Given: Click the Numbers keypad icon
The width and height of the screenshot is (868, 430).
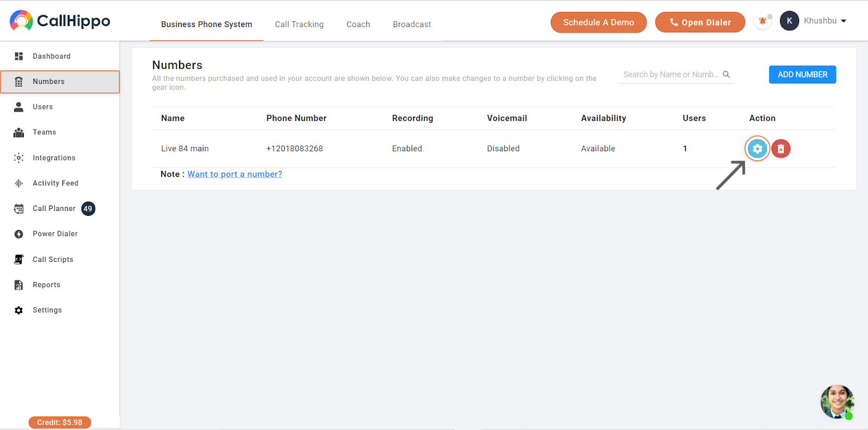Looking at the screenshot, I should [19, 82].
